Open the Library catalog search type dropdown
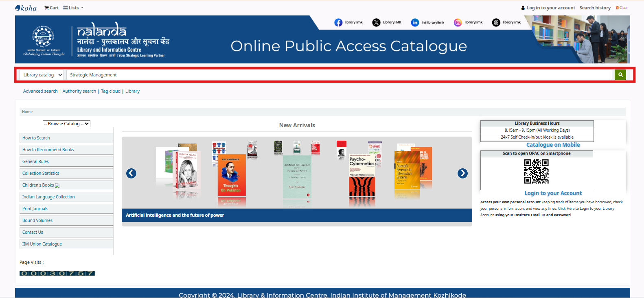The width and height of the screenshot is (644, 298). [42, 75]
